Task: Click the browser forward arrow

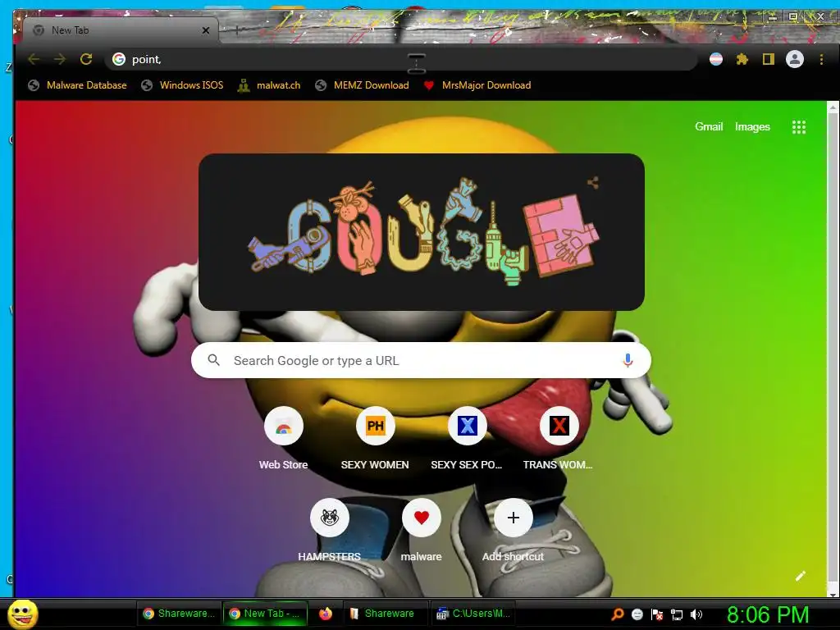Action: (59, 59)
